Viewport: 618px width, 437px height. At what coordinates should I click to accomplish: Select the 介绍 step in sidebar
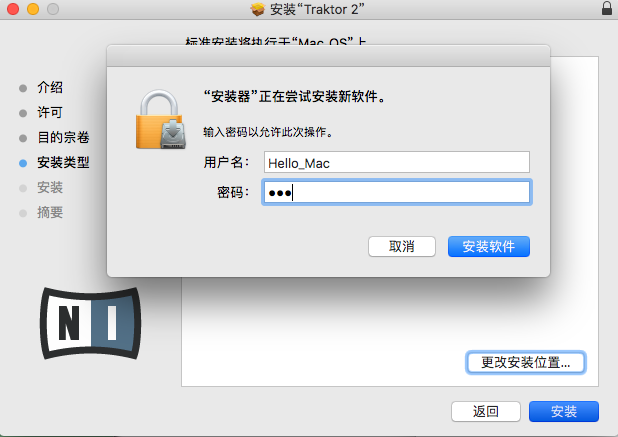(x=50, y=87)
